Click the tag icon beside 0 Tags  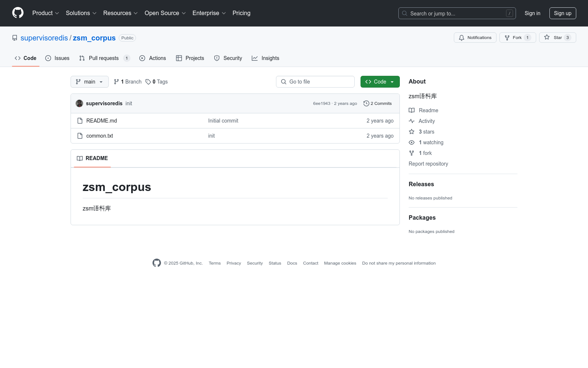pyautogui.click(x=148, y=82)
